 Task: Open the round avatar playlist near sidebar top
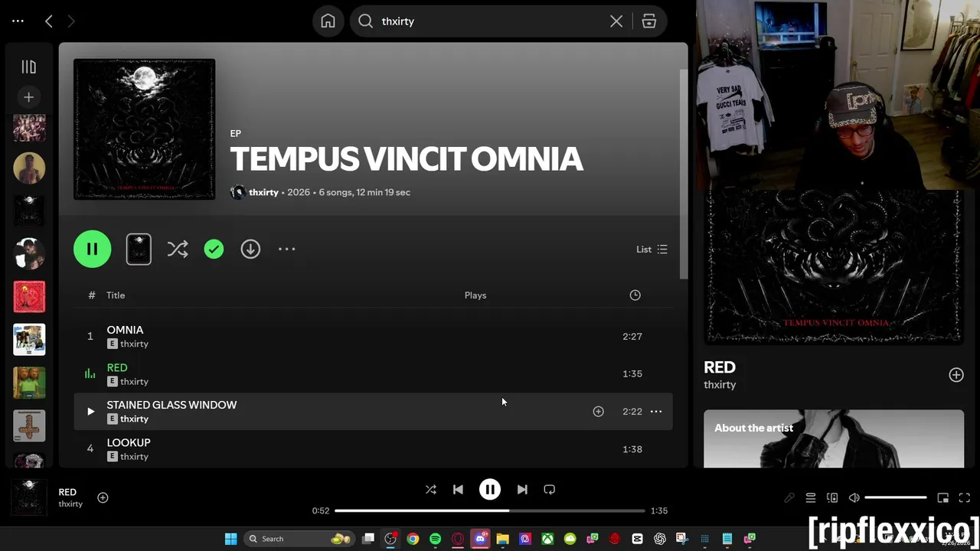29,168
